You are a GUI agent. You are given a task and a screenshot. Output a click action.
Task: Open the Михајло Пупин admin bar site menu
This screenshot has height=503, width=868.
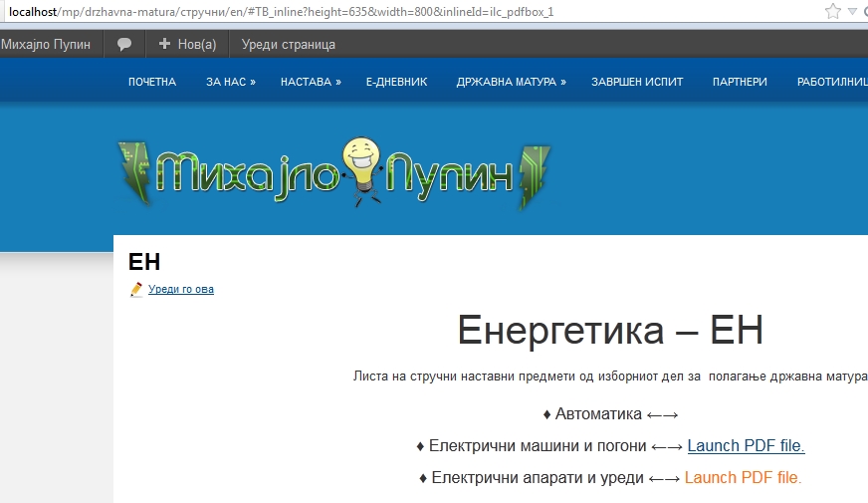(46, 45)
